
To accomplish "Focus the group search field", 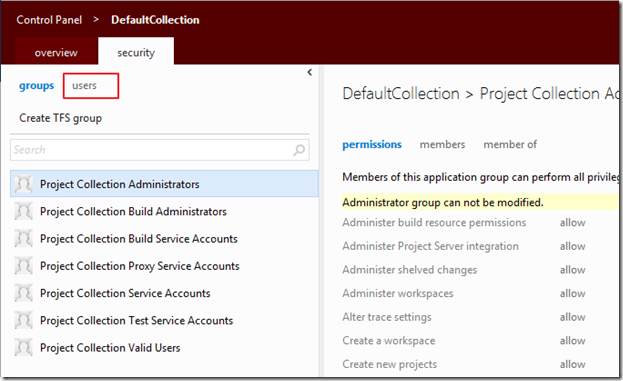I will [x=160, y=150].
